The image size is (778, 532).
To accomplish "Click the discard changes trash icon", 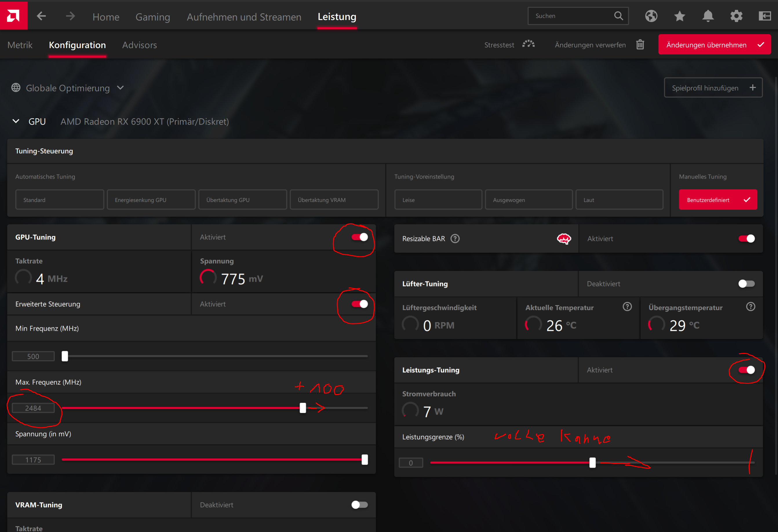I will [640, 45].
